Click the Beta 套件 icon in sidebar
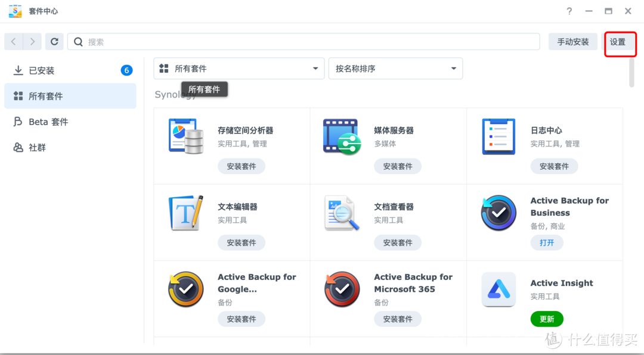The image size is (644, 355). pyautogui.click(x=18, y=122)
